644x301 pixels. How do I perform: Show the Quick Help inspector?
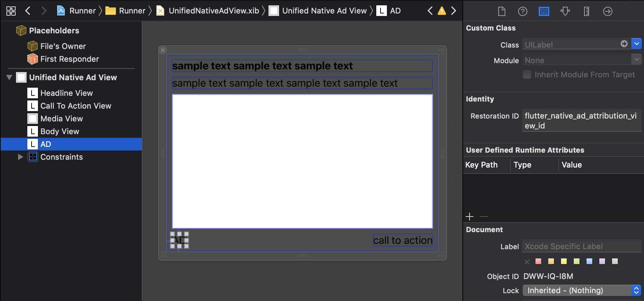pos(523,11)
